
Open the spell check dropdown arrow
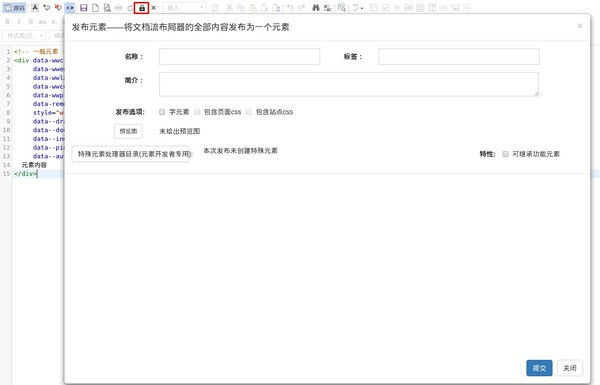[362, 8]
